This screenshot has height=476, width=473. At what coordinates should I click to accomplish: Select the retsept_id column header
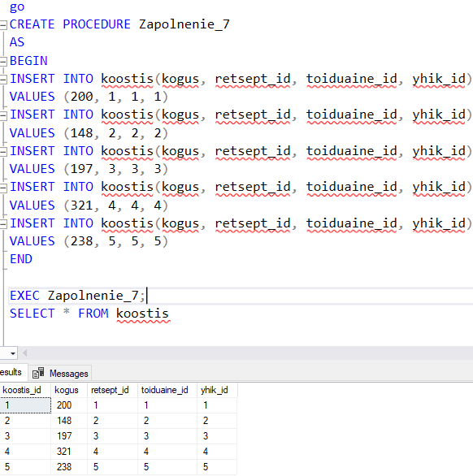[112, 390]
